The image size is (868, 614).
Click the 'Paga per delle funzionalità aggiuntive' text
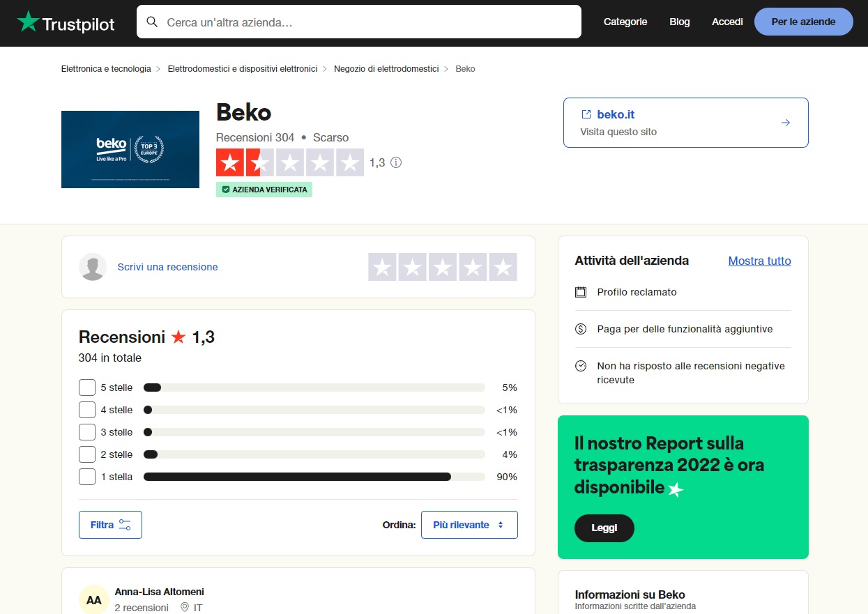point(685,329)
